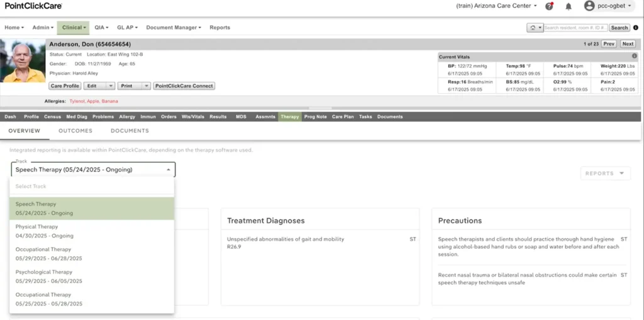Open the MDS tab
Viewport: 644px width, 320px height.
click(241, 117)
